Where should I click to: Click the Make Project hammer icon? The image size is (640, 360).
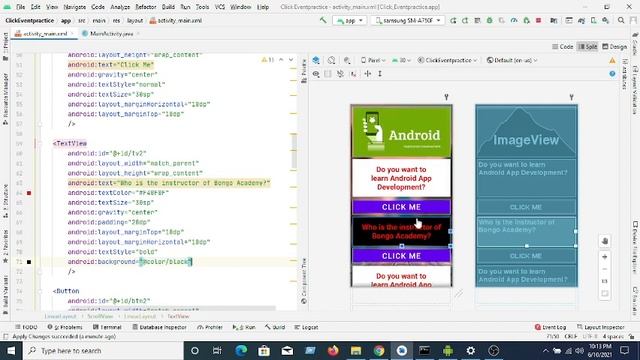(x=323, y=20)
